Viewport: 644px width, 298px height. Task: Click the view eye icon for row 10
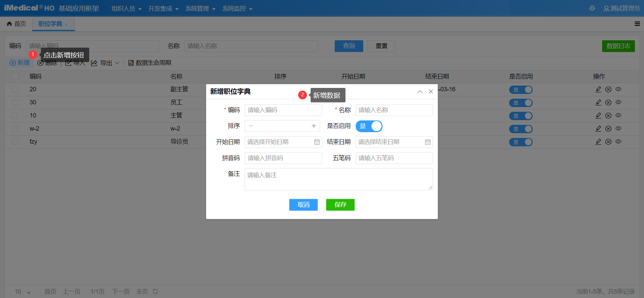[619, 115]
